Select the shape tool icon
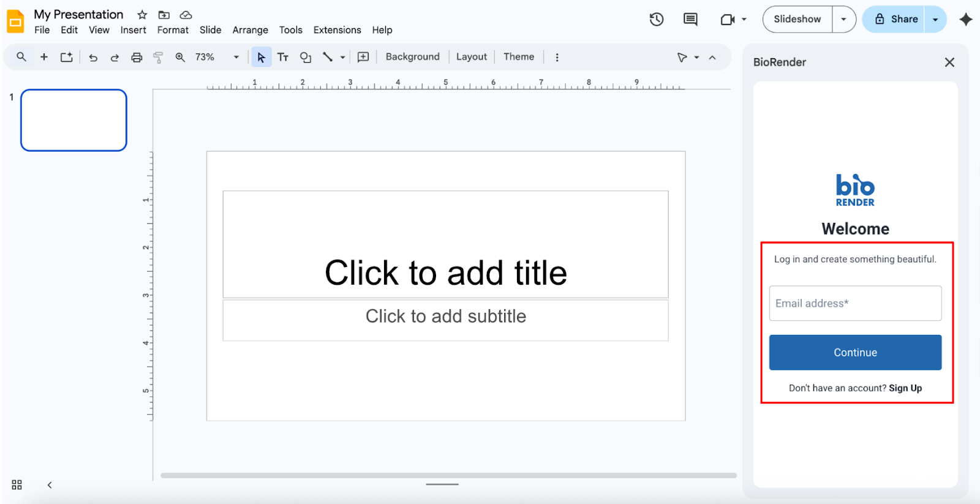 305,58
